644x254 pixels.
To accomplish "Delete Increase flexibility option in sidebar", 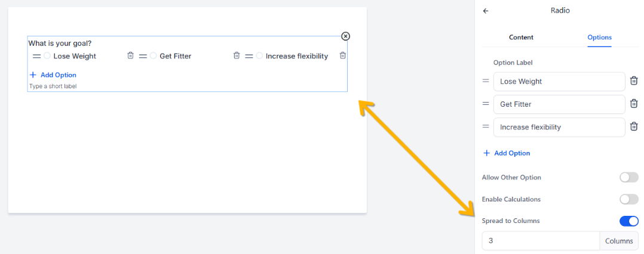I will tap(634, 126).
